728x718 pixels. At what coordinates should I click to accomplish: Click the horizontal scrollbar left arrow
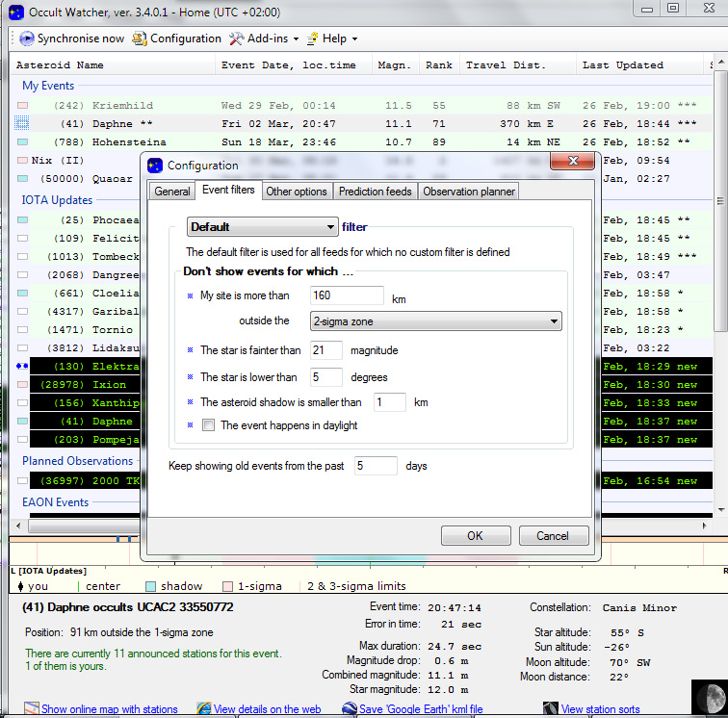point(18,526)
